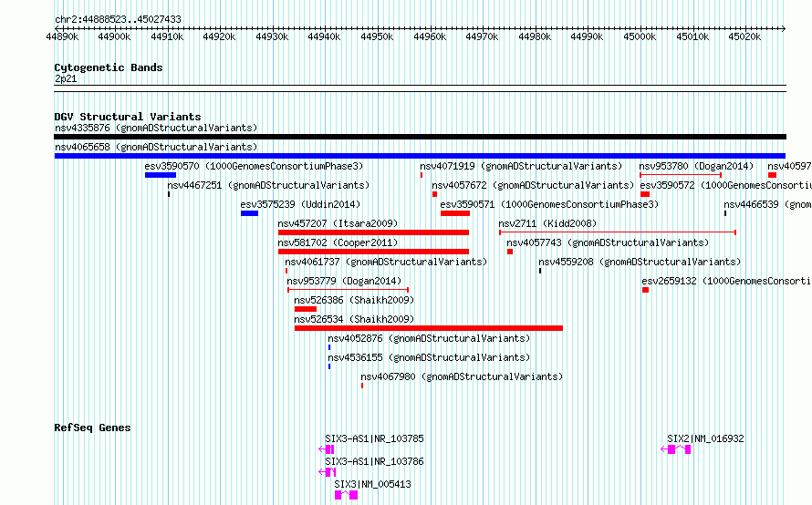Open nsv457207 Itsara2009 label
This screenshot has width=812, height=505.
[x=338, y=223]
